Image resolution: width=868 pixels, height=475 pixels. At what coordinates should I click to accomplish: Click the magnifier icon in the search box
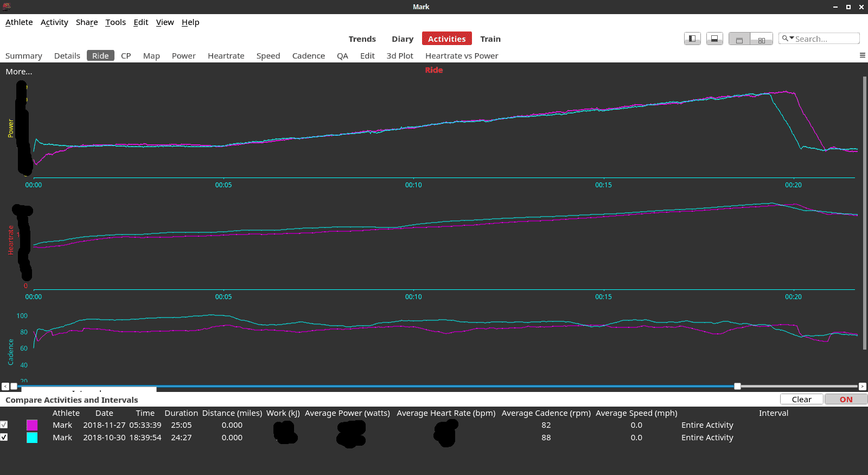click(784, 39)
